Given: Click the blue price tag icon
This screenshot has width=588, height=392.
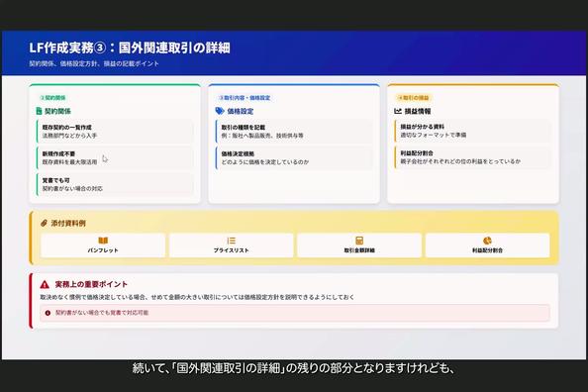Looking at the screenshot, I should (220, 111).
